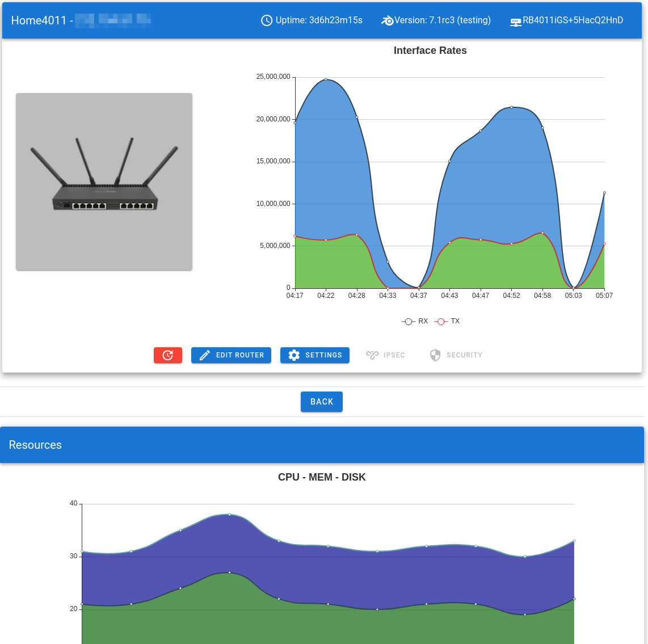Open the EDIT ROUTER text label
This screenshot has height=644, width=648.
point(240,355)
